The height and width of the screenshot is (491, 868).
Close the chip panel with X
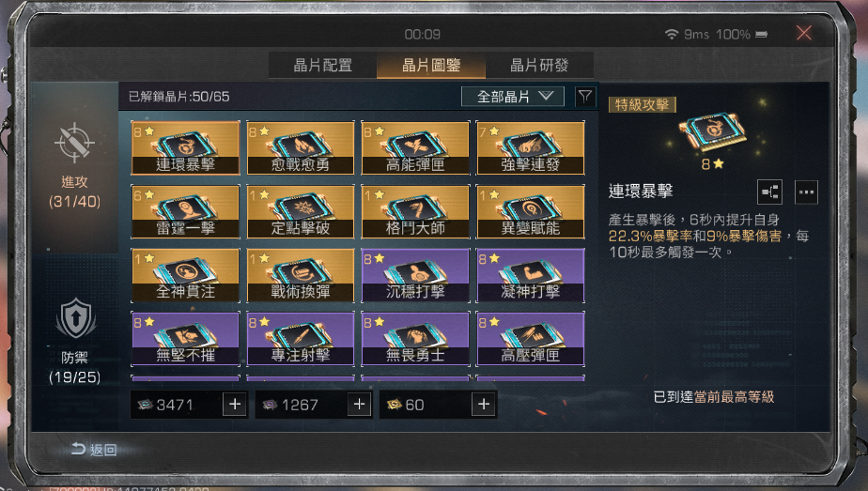click(x=804, y=33)
